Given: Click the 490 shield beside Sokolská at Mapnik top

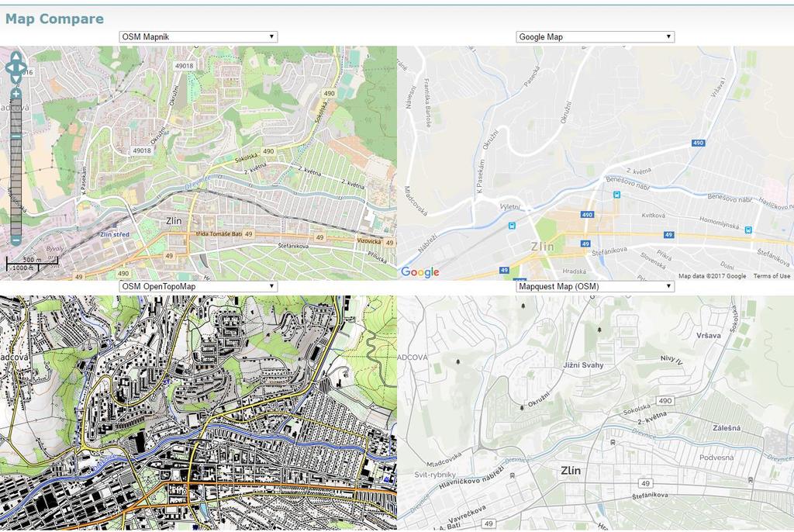Looking at the screenshot, I should point(329,93).
